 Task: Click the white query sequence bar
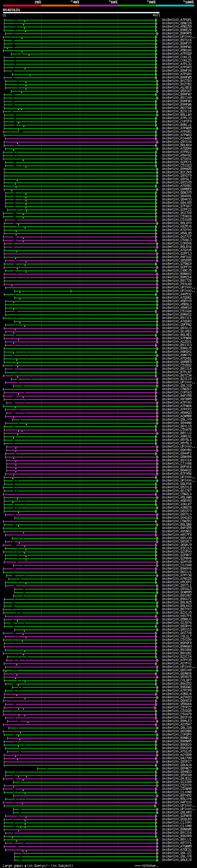tap(81, 13)
